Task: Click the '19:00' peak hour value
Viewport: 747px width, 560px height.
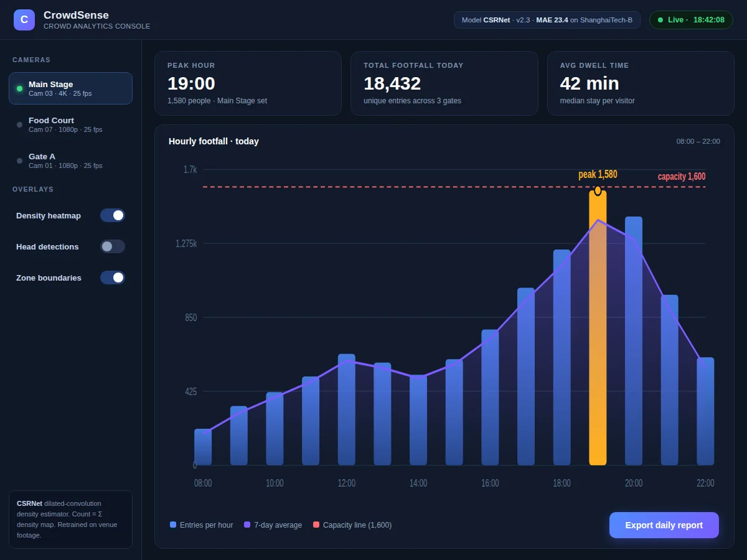Action: click(191, 83)
